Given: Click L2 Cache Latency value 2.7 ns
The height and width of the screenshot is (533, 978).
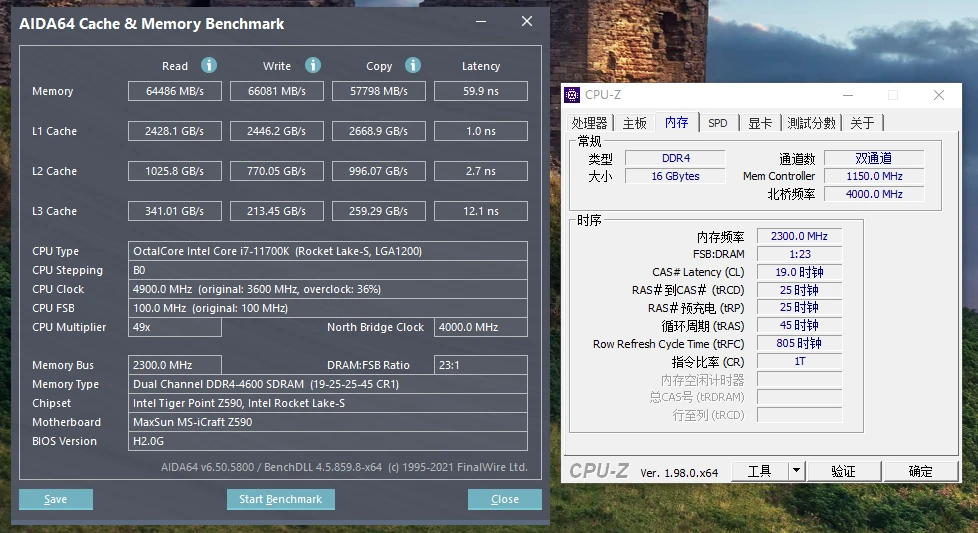Looking at the screenshot, I should [481, 171].
